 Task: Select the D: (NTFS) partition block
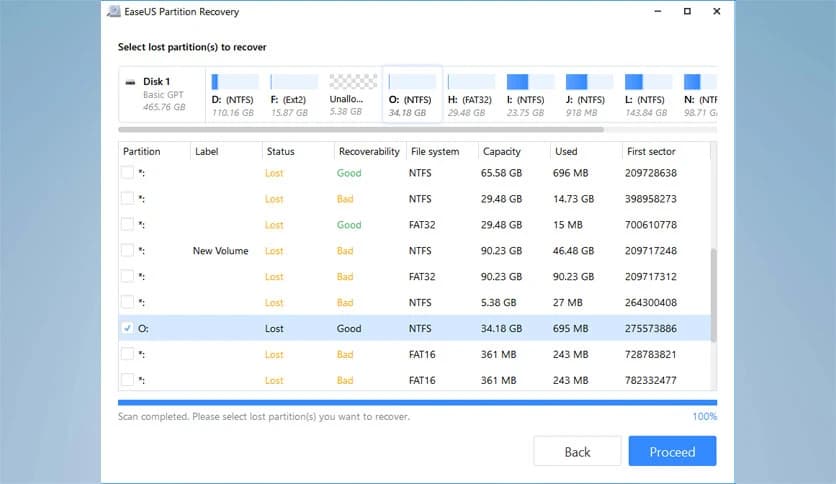pos(235,95)
